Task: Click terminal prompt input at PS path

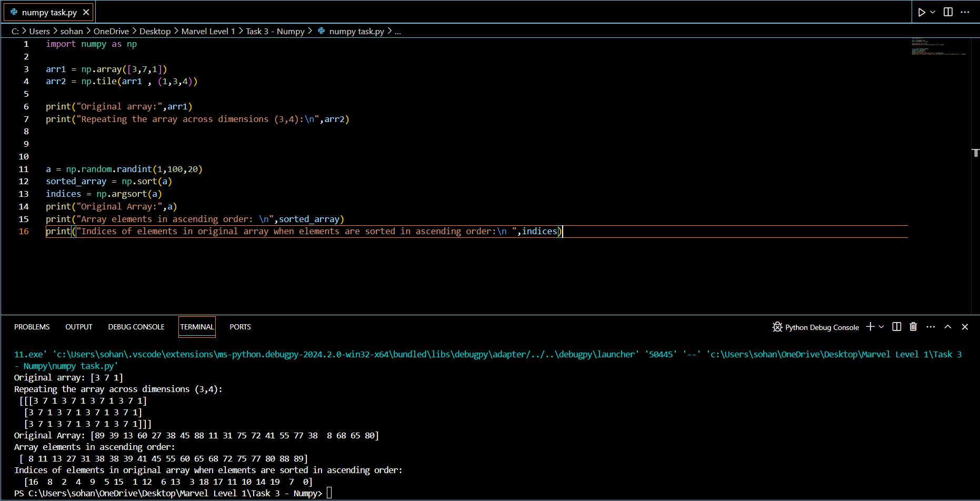Action: click(x=329, y=493)
